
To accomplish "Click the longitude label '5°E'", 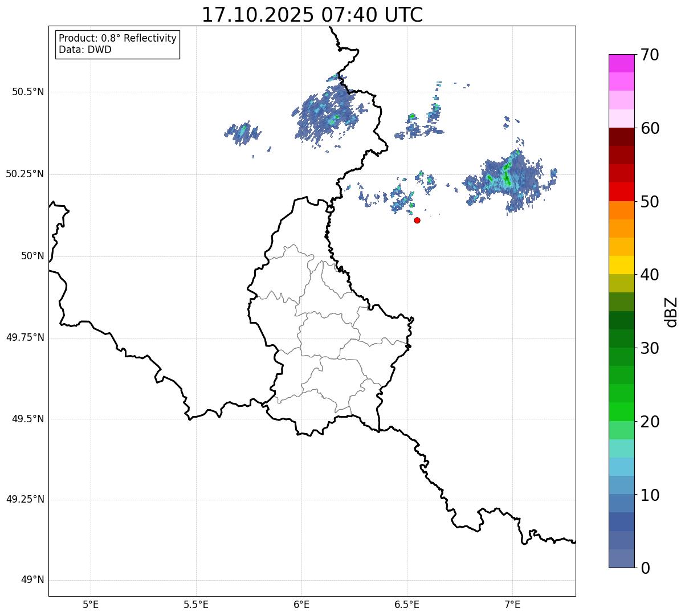I will [x=91, y=604].
